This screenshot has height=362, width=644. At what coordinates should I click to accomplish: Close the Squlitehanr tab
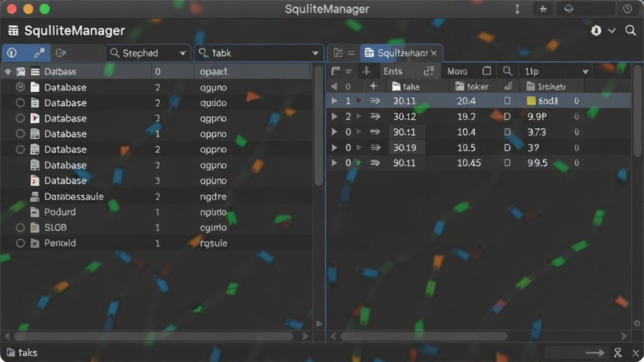tap(434, 53)
